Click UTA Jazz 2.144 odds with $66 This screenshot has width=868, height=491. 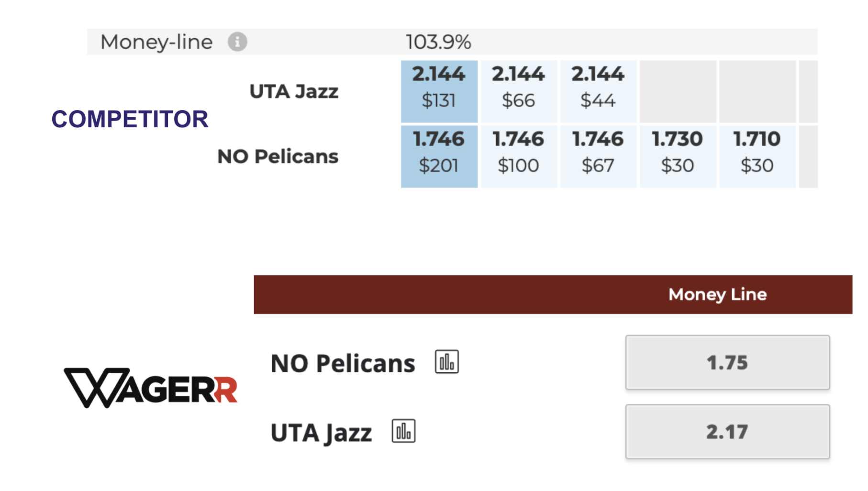(519, 91)
